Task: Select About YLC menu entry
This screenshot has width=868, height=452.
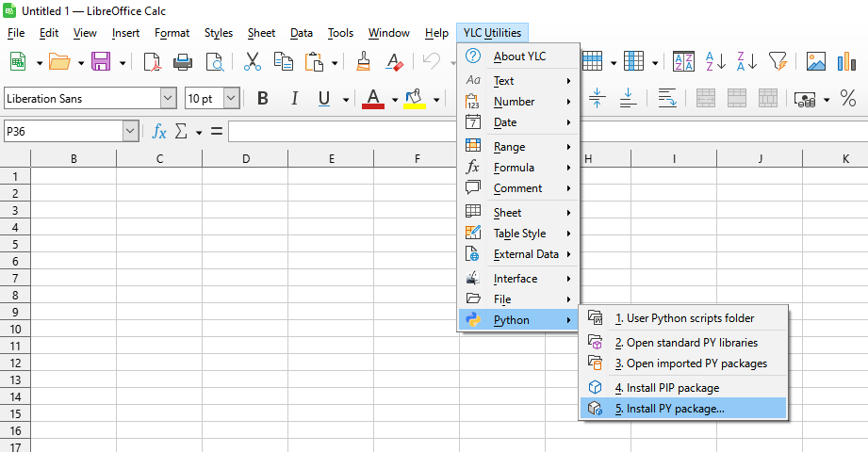Action: [x=519, y=56]
